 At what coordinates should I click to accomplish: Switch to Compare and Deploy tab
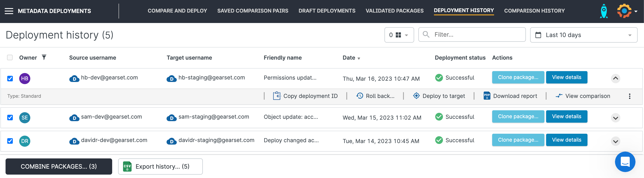click(x=177, y=11)
